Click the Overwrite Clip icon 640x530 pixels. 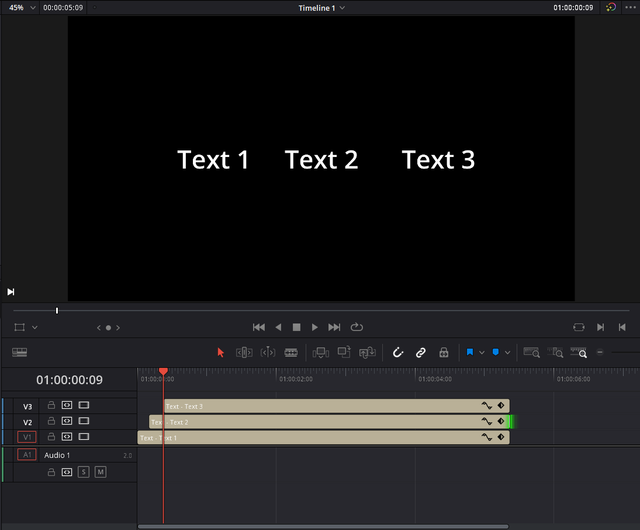coord(344,352)
